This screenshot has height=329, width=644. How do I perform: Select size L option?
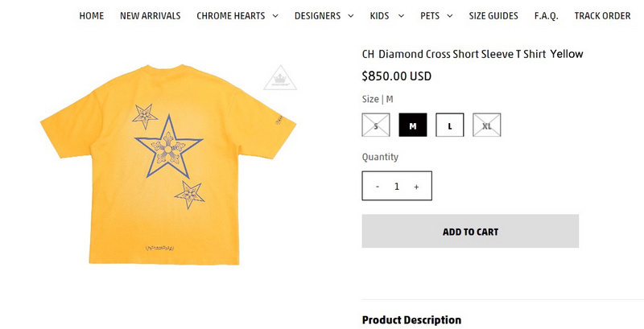[450, 125]
